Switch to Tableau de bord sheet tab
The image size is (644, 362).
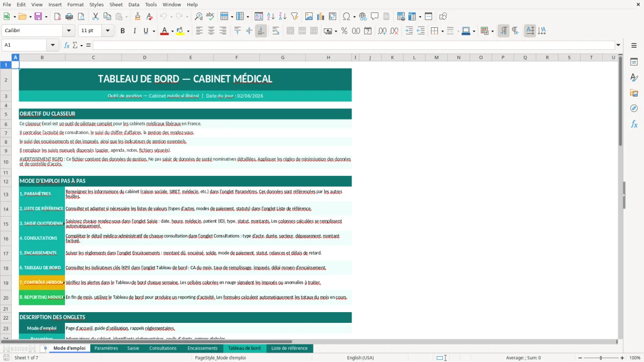click(244, 348)
